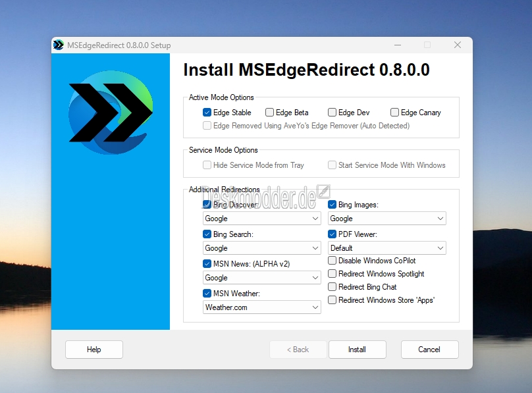The image size is (532, 393).
Task: Open the MSN News provider dropdown
Action: click(262, 278)
